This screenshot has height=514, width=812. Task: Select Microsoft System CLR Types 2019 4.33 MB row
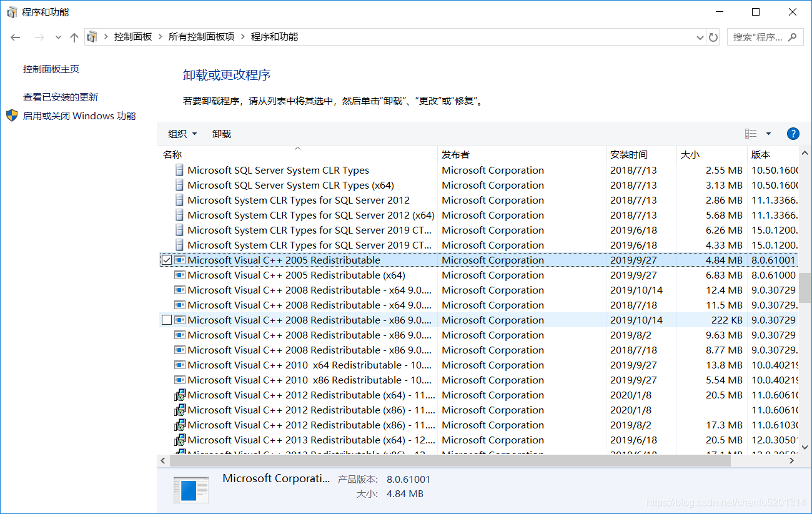(x=479, y=245)
